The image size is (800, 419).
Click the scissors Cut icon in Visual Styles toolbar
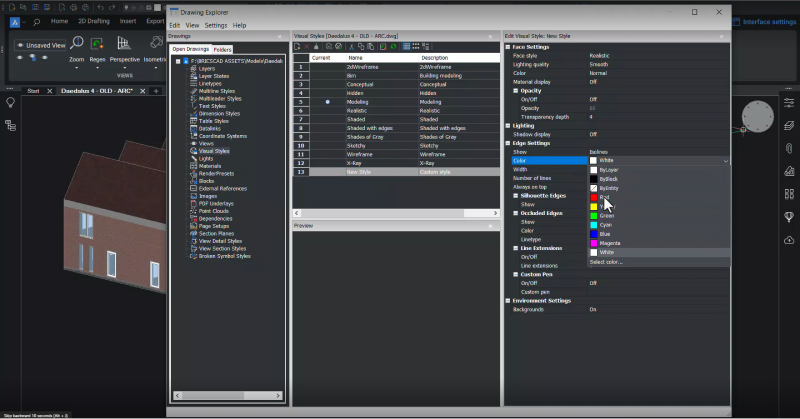pyautogui.click(x=351, y=46)
